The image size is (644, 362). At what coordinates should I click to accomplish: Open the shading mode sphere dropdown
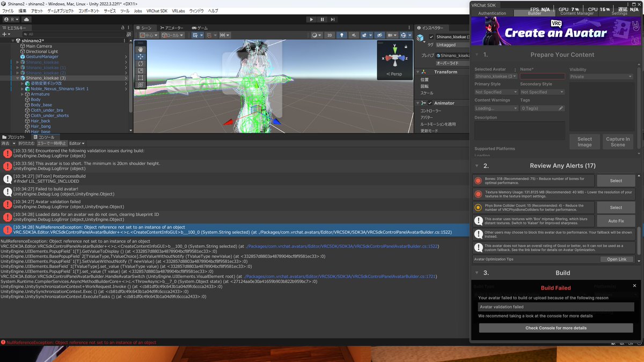[317, 35]
